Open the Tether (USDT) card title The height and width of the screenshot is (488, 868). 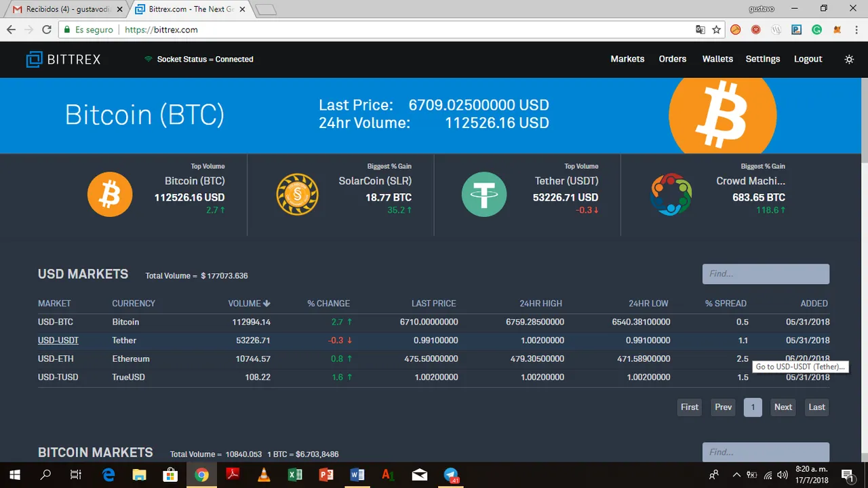[566, 181]
